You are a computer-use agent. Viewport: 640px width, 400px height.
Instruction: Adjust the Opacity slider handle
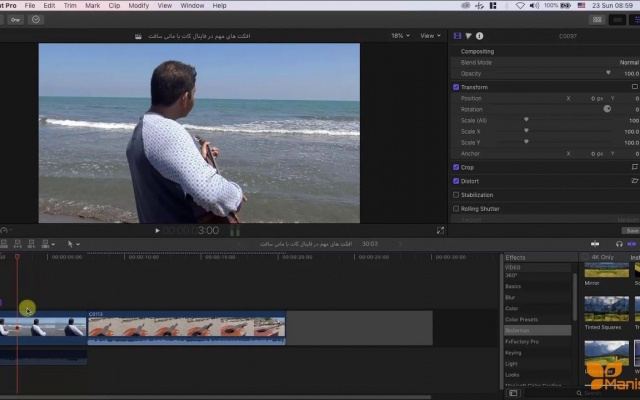coord(608,73)
